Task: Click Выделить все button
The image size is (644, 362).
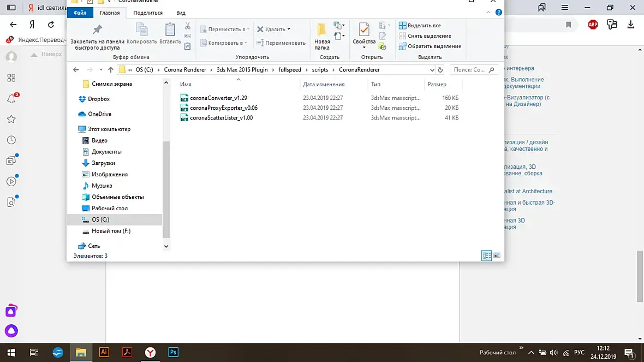Action: (420, 26)
